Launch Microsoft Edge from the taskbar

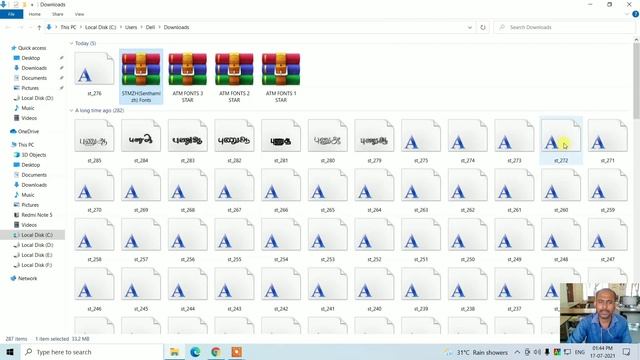(x=195, y=352)
